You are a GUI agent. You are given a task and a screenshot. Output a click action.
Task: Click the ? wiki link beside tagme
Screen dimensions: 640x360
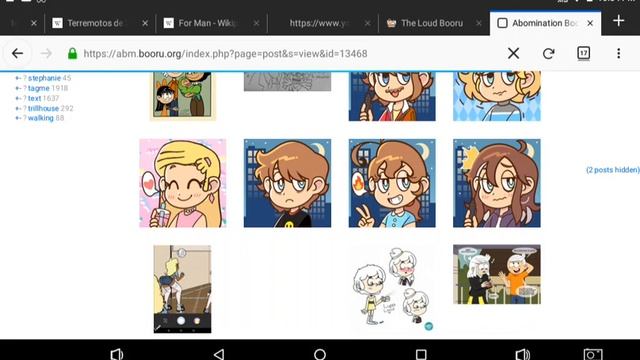(24, 88)
